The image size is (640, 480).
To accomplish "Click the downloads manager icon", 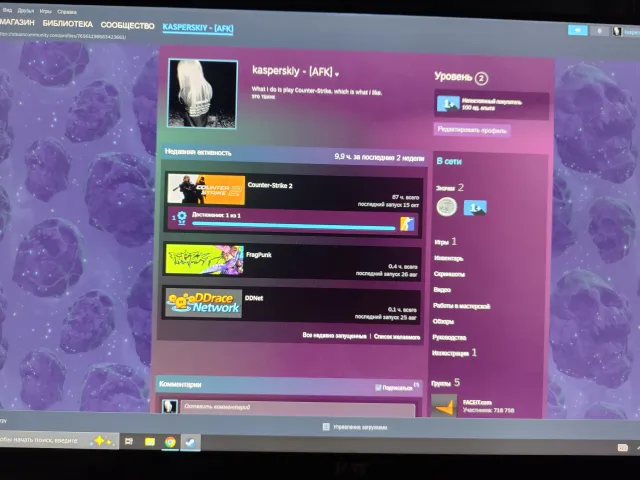I will 326,427.
